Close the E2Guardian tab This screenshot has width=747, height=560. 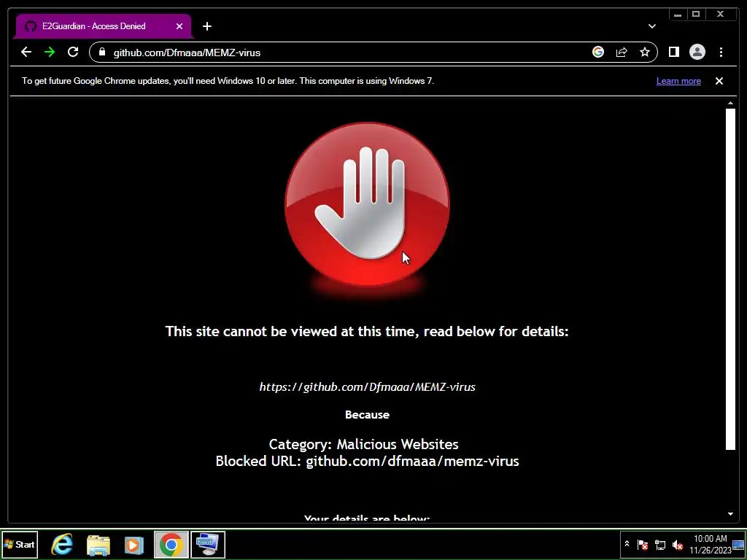click(179, 26)
